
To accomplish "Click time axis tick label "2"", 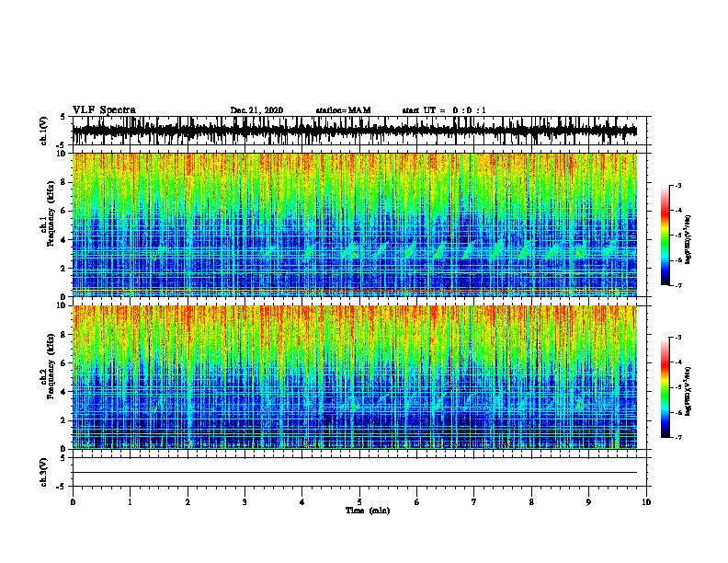I will [188, 502].
